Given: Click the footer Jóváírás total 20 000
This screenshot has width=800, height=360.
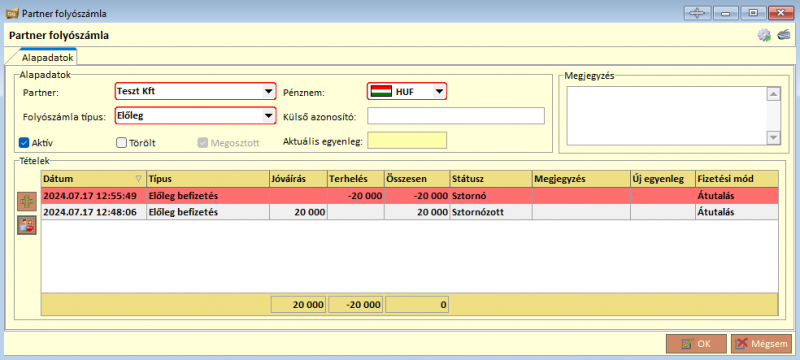Looking at the screenshot, I should [x=298, y=305].
